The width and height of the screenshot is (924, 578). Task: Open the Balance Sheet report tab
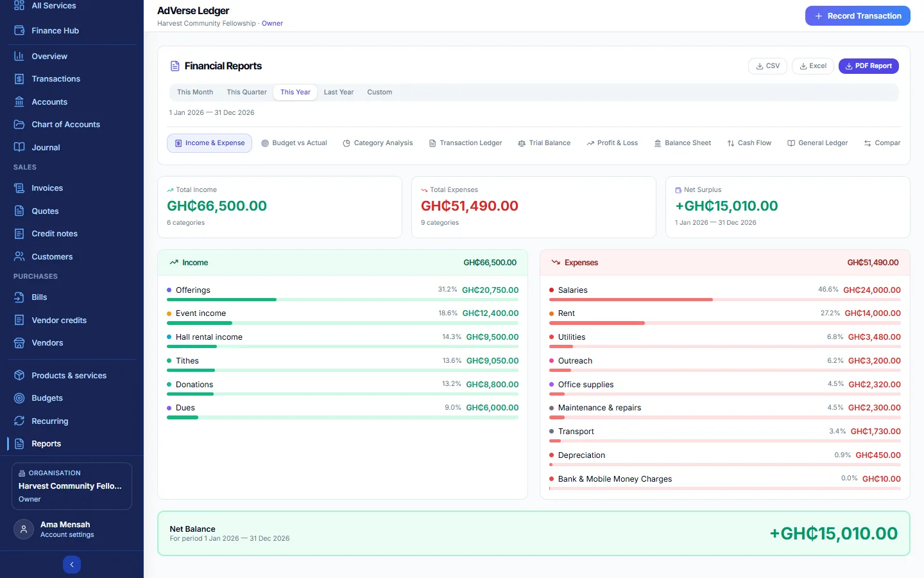[683, 143]
